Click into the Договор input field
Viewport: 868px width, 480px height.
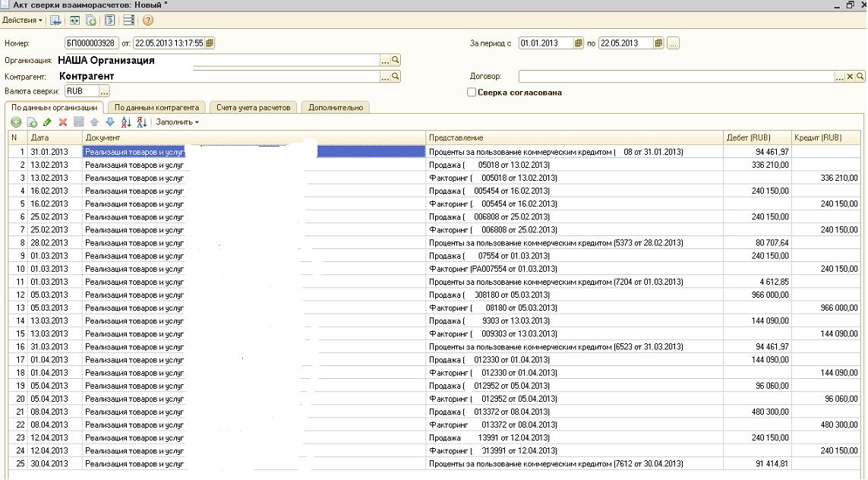click(x=676, y=77)
